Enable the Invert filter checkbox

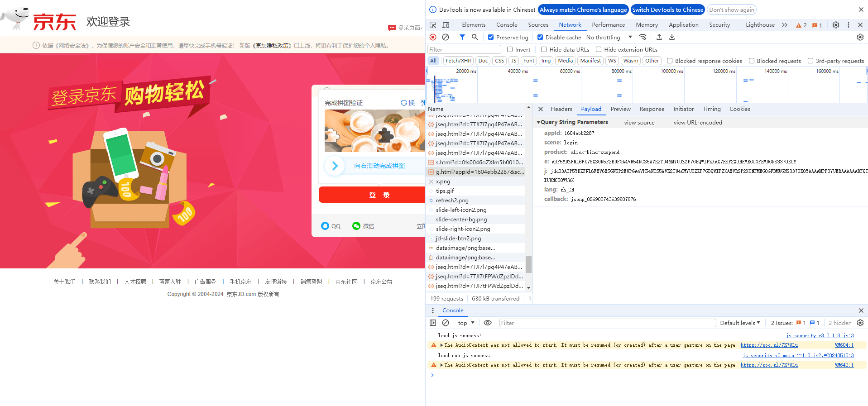coord(510,49)
